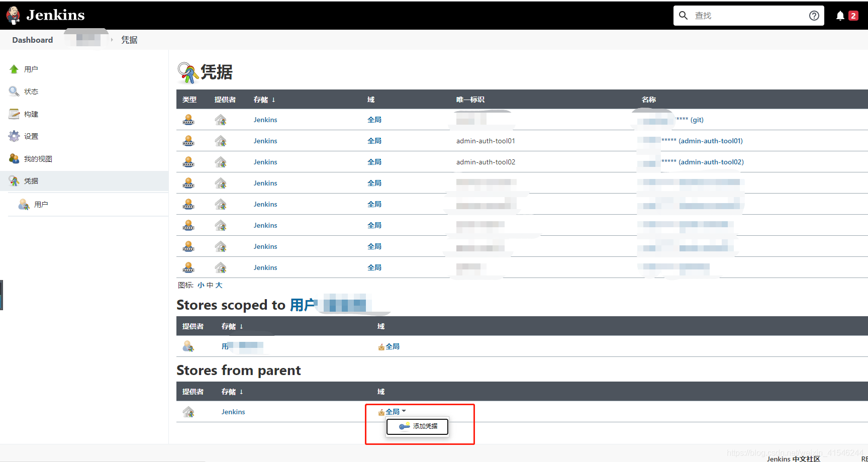Open 我的视图 icon in sidebar

click(14, 159)
